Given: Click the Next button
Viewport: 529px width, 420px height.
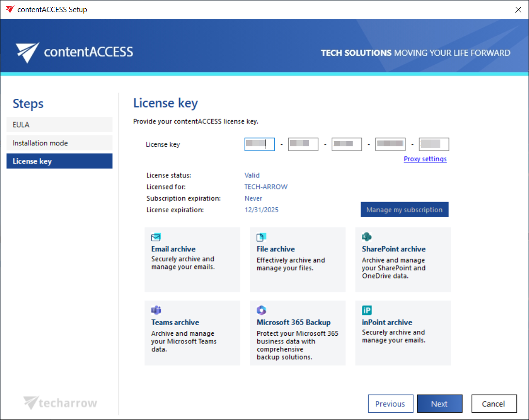Looking at the screenshot, I should (x=439, y=404).
